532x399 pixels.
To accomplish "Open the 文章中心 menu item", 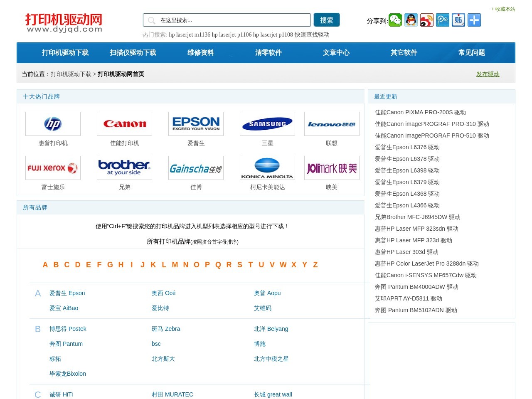I will coord(336,53).
